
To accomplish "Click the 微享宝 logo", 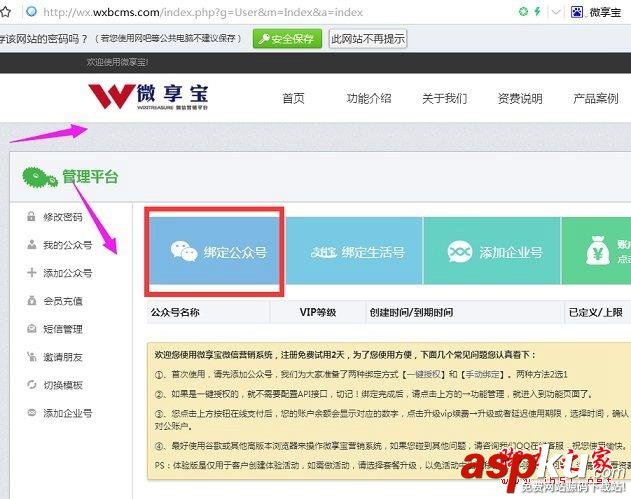I will [x=148, y=97].
